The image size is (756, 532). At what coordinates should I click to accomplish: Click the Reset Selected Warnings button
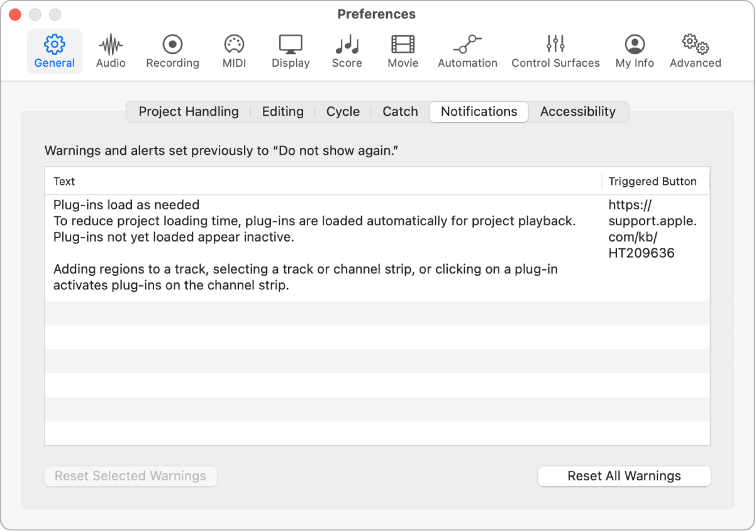pos(130,476)
